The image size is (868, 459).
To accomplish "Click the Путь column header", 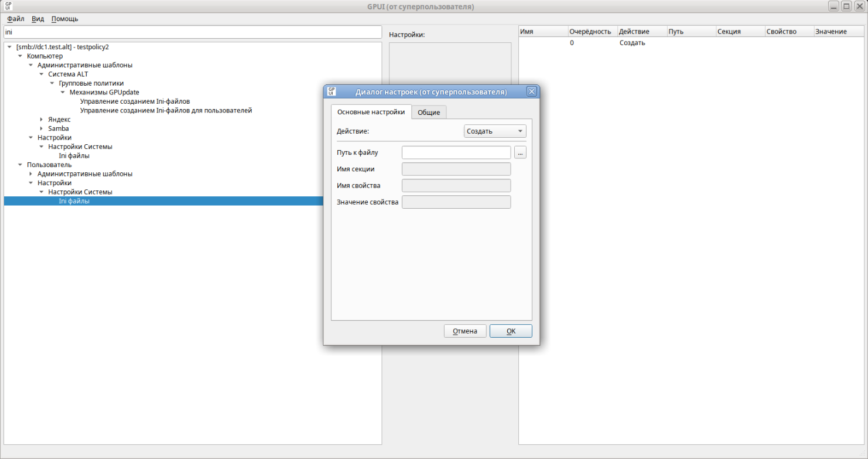I will (x=691, y=32).
